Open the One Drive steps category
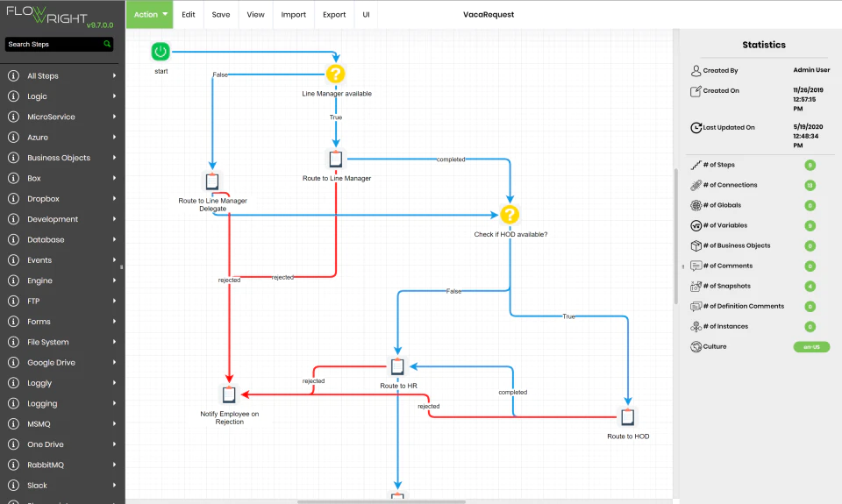This screenshot has height=504, width=842. (62, 444)
